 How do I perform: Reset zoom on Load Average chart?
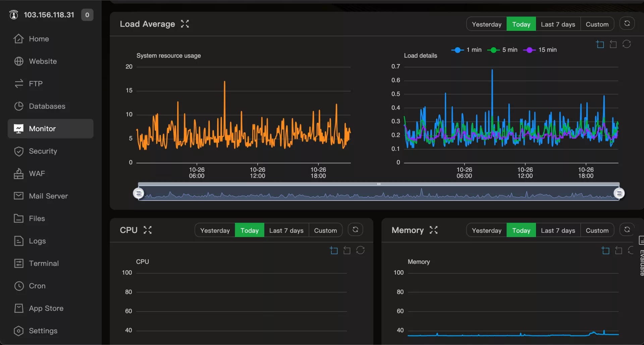[x=613, y=44]
